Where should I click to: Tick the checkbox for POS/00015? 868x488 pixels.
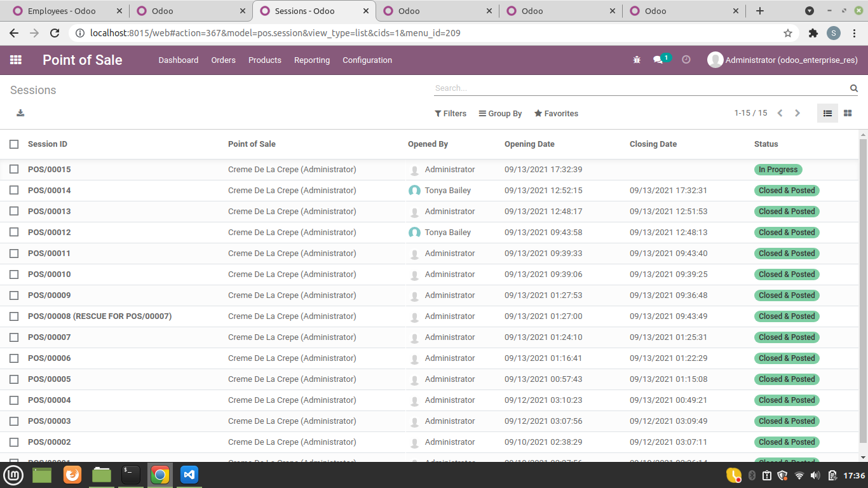[x=14, y=169]
